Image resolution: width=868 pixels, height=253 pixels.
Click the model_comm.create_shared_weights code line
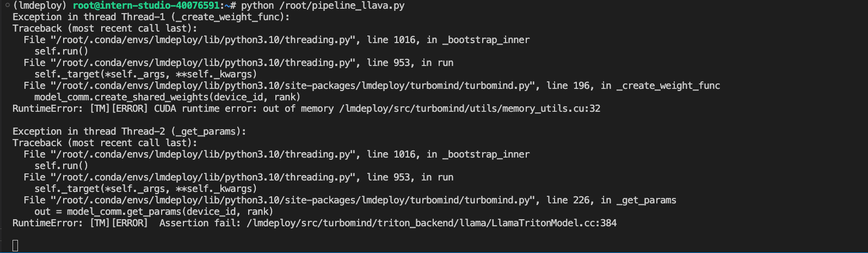(167, 97)
